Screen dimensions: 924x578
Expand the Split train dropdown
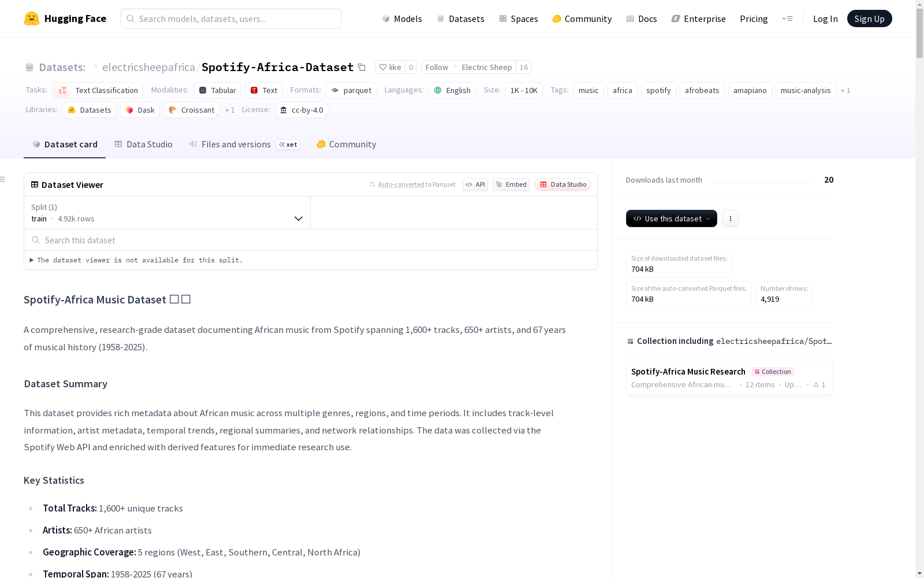(167, 213)
